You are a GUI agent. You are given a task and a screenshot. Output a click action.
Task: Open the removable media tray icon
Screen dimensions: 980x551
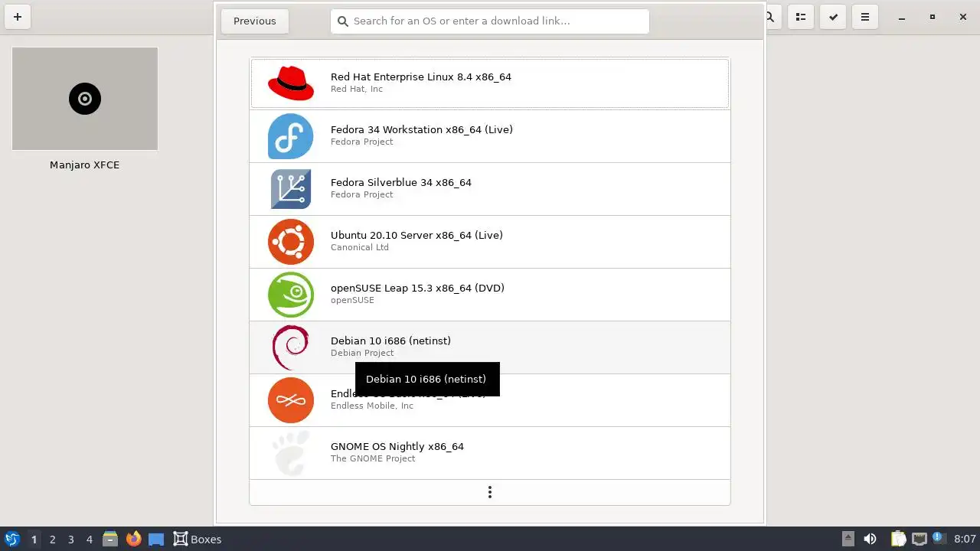click(x=848, y=539)
